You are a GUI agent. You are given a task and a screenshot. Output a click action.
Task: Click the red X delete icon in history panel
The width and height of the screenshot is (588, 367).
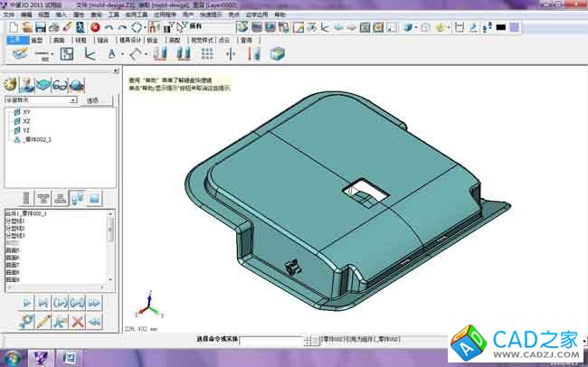point(77,321)
